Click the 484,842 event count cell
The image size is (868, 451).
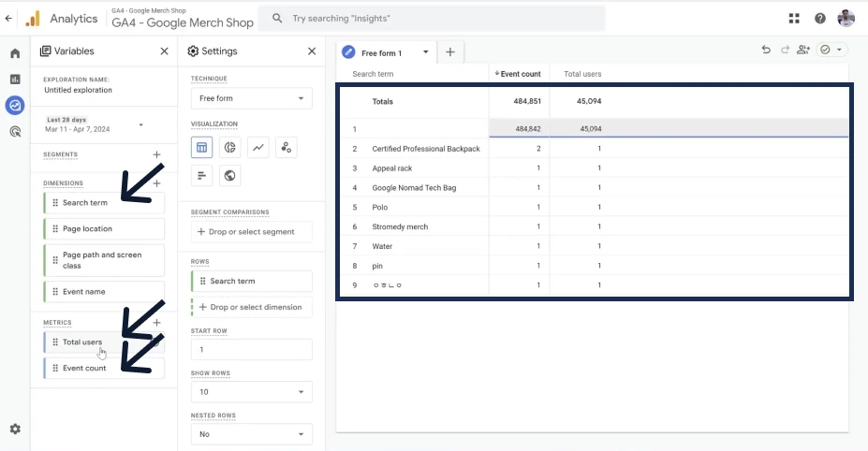pyautogui.click(x=520, y=128)
